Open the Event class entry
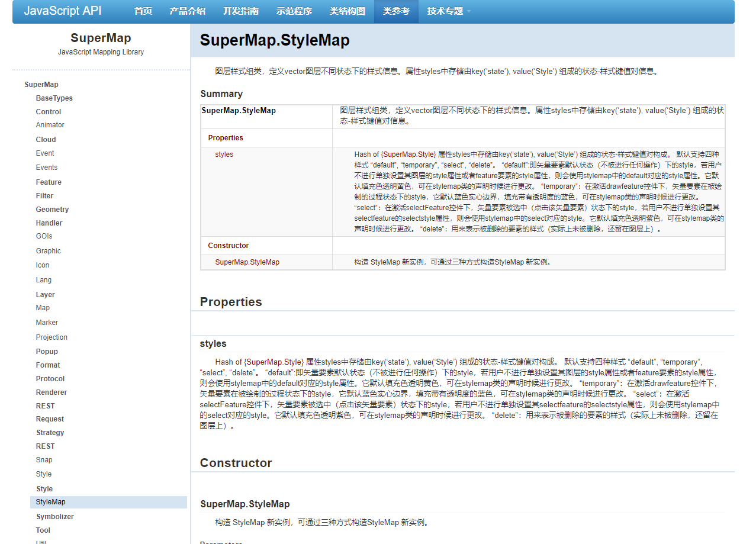Image resolution: width=756 pixels, height=544 pixels. [x=45, y=153]
